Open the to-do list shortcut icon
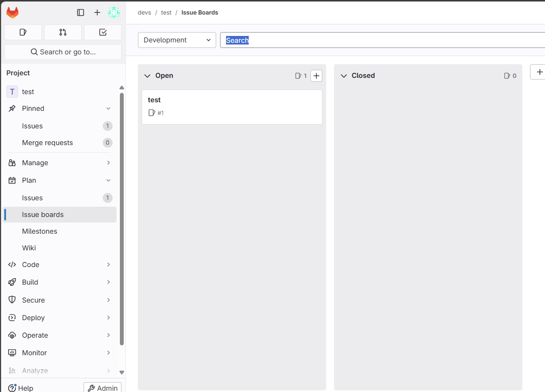Image resolution: width=545 pixels, height=392 pixels. [103, 32]
